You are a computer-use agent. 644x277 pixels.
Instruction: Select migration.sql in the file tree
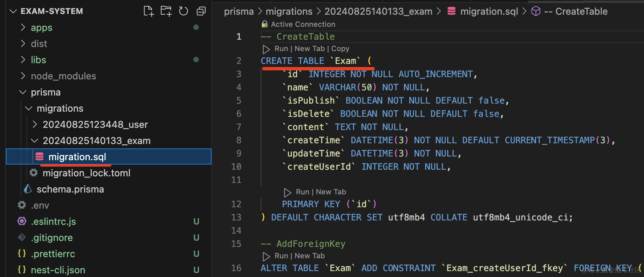tap(109, 157)
